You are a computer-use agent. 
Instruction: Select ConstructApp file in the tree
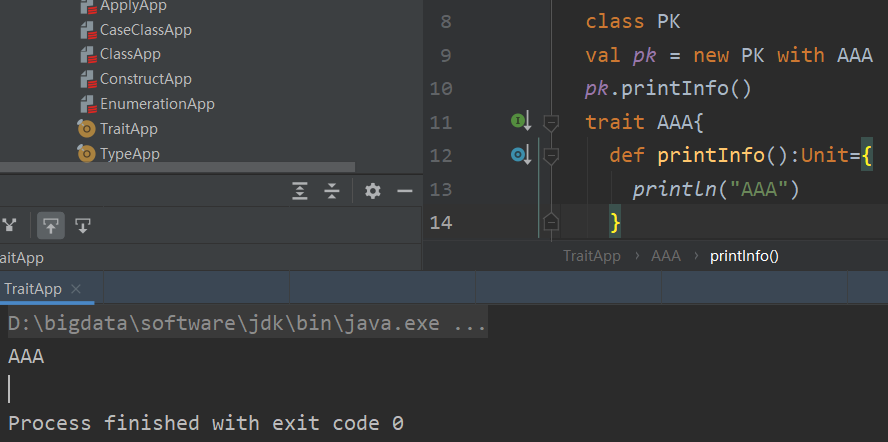coord(146,79)
